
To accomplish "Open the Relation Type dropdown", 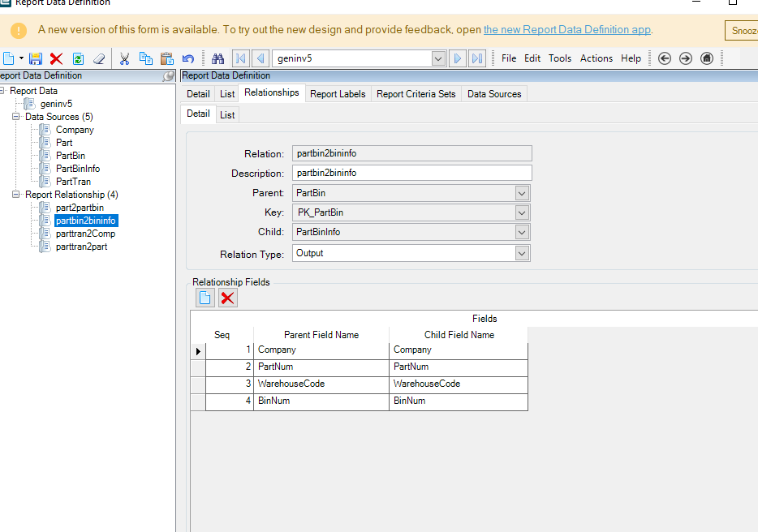I will coord(522,253).
